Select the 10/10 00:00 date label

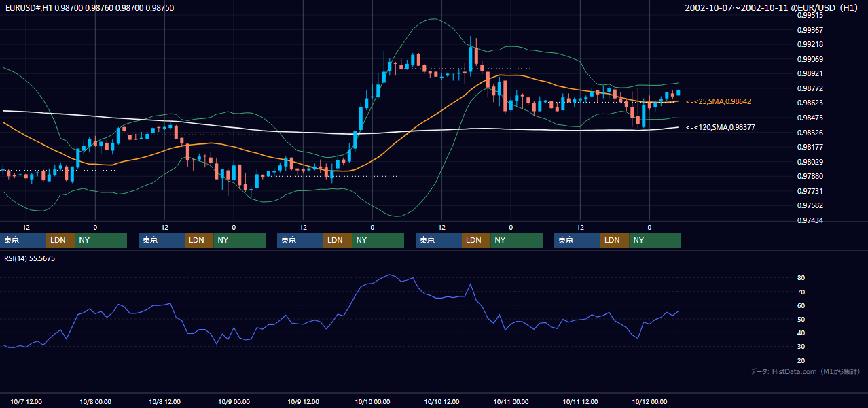pos(373,402)
